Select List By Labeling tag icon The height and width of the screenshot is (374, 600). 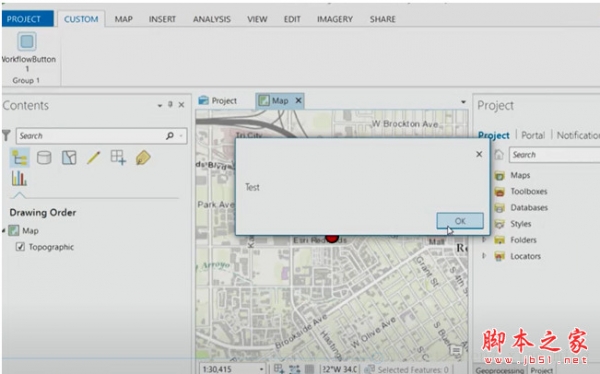tap(143, 157)
